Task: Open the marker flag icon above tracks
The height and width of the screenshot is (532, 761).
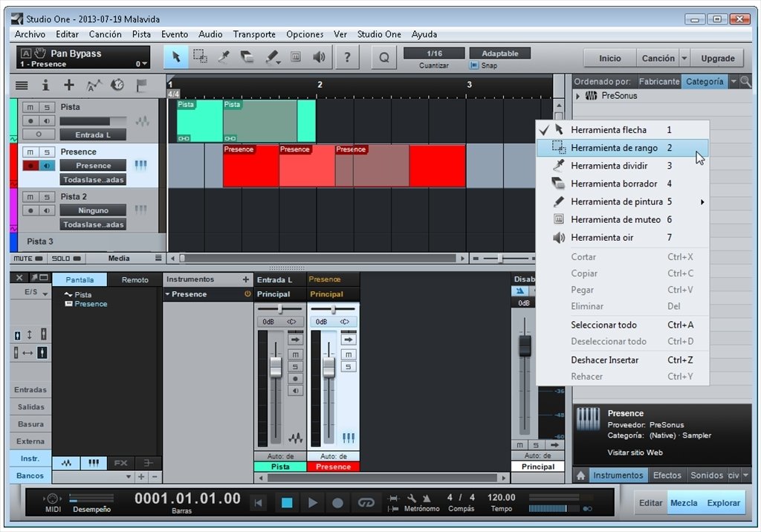Action: (x=141, y=85)
